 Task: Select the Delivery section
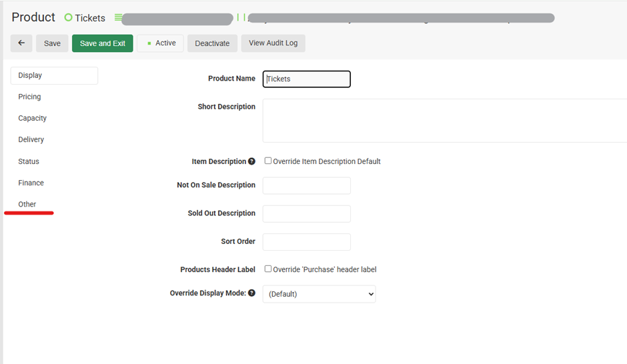pos(31,139)
